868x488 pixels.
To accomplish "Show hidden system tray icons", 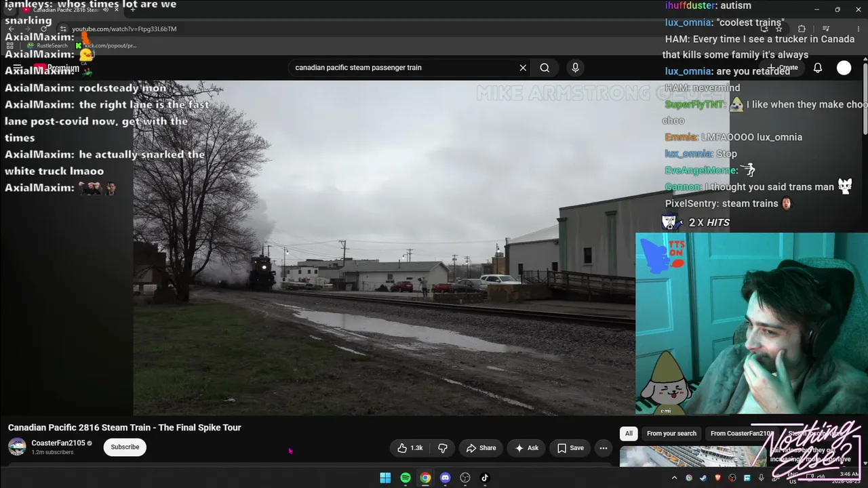I will (x=675, y=478).
